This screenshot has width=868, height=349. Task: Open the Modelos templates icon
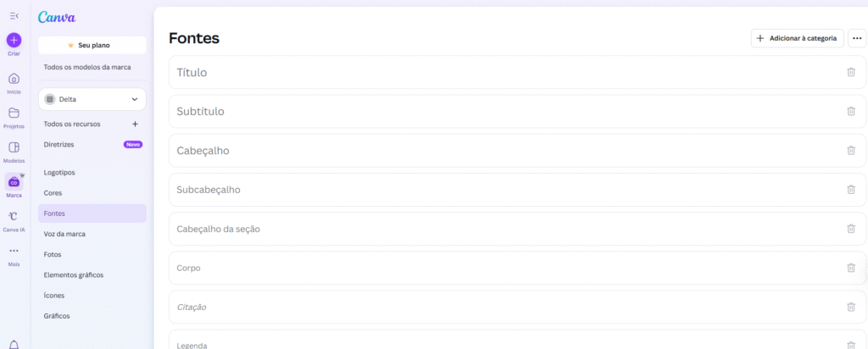14,147
